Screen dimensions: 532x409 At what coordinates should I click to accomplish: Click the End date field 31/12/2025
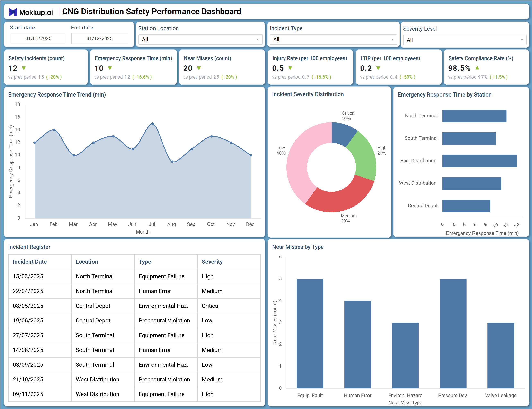click(99, 38)
